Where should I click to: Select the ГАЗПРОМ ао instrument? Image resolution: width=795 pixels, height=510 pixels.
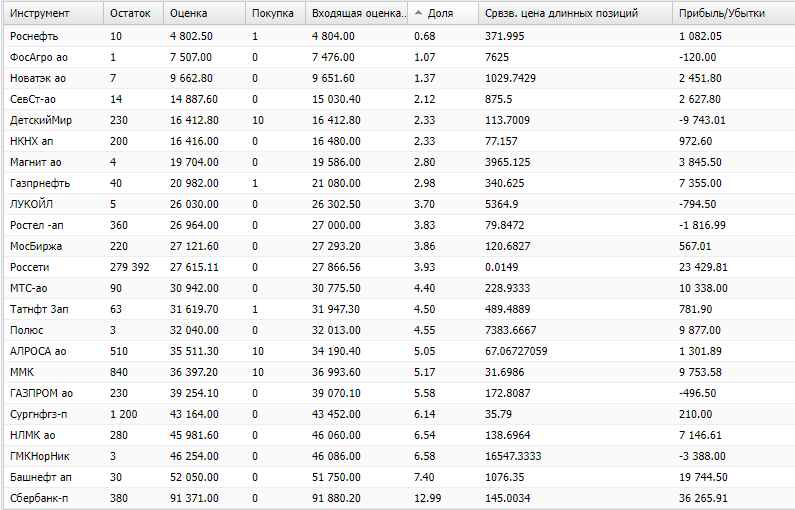(x=42, y=393)
